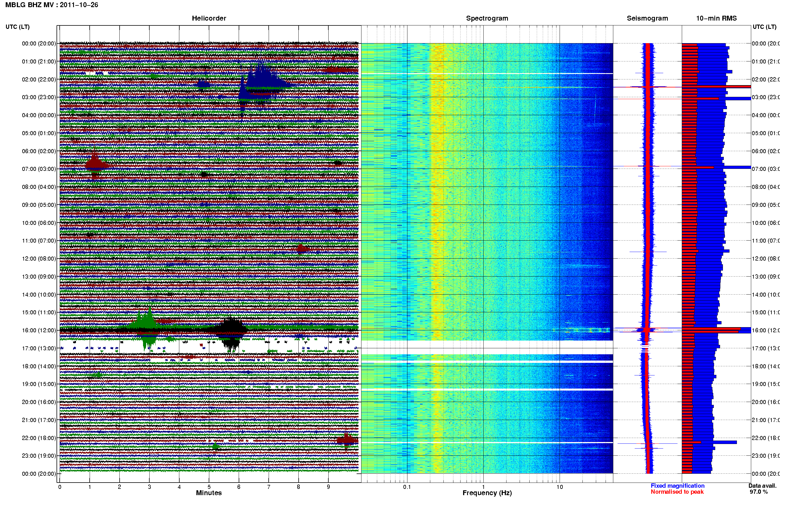This screenshot has height=508, width=812.
Task: Select the 'Seismogram' panel heading
Action: [x=647, y=18]
